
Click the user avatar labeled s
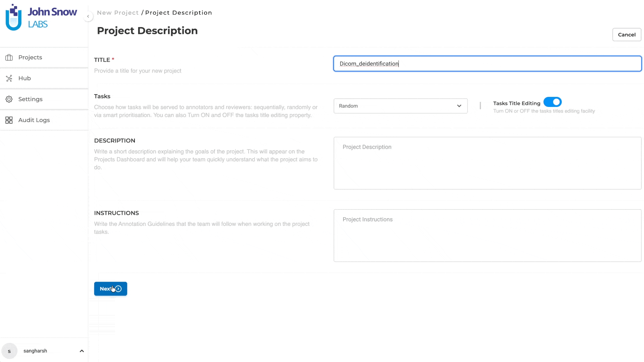click(9, 351)
